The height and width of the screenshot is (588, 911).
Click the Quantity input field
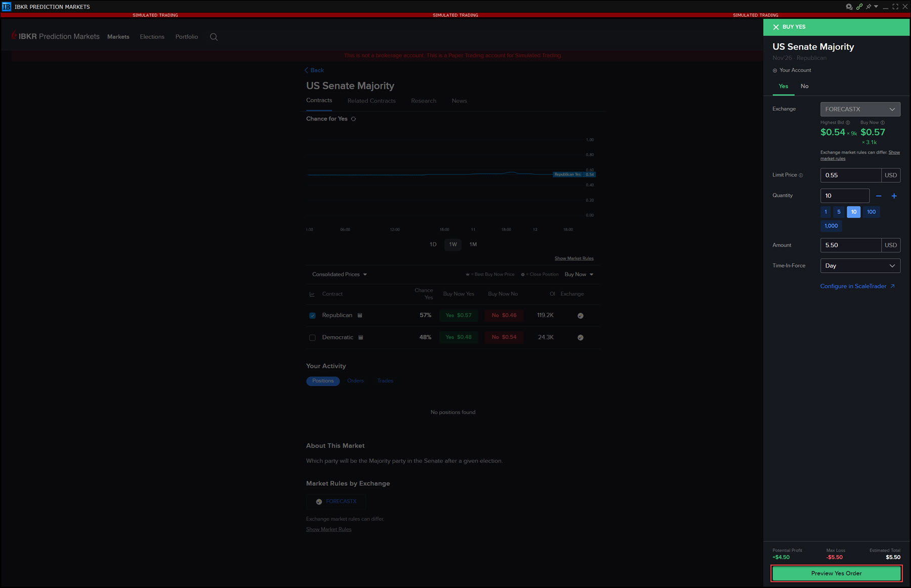845,196
